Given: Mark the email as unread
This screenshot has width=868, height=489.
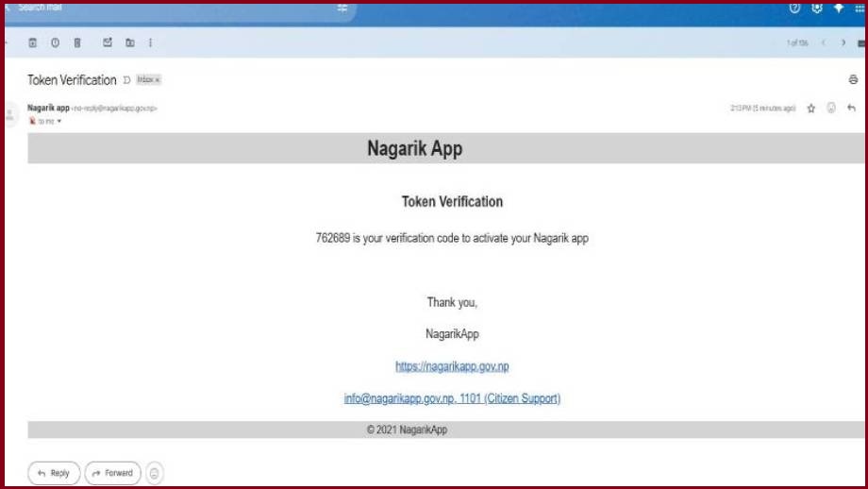Looking at the screenshot, I should 108,42.
